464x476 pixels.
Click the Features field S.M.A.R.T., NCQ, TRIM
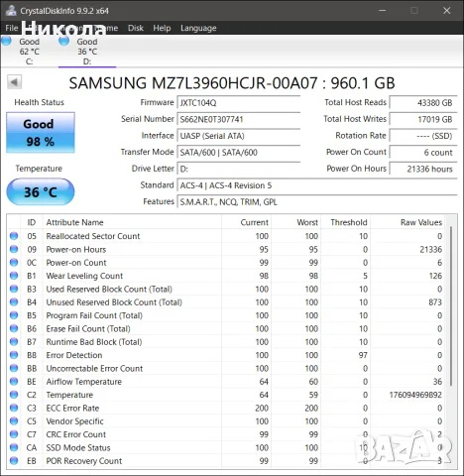click(317, 202)
